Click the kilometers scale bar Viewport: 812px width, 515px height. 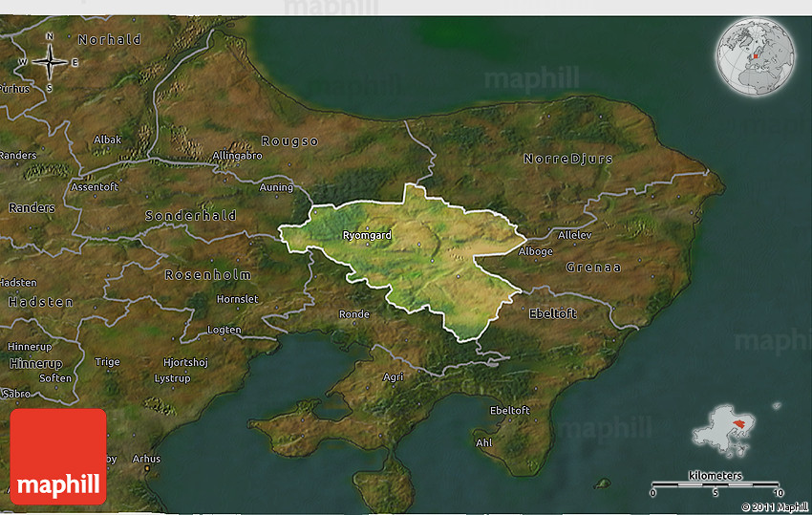[715, 483]
